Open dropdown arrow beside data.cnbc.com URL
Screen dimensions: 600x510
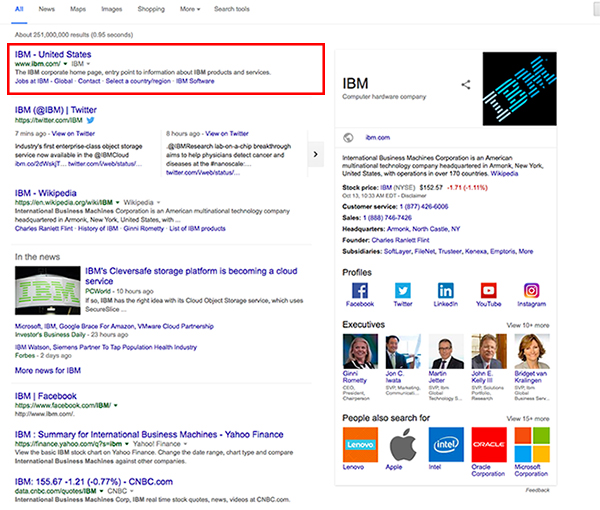(x=101, y=491)
